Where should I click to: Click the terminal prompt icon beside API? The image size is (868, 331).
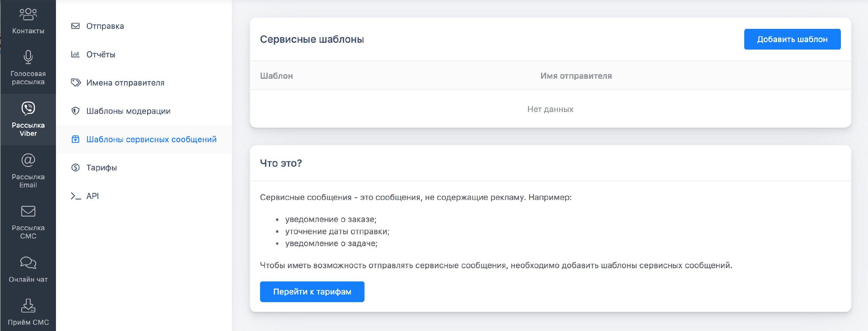pos(76,196)
